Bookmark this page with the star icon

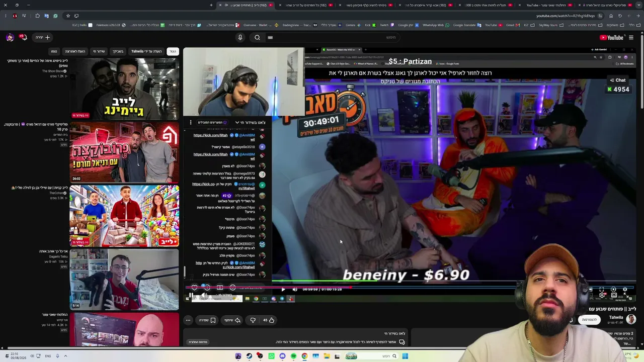click(x=68, y=16)
